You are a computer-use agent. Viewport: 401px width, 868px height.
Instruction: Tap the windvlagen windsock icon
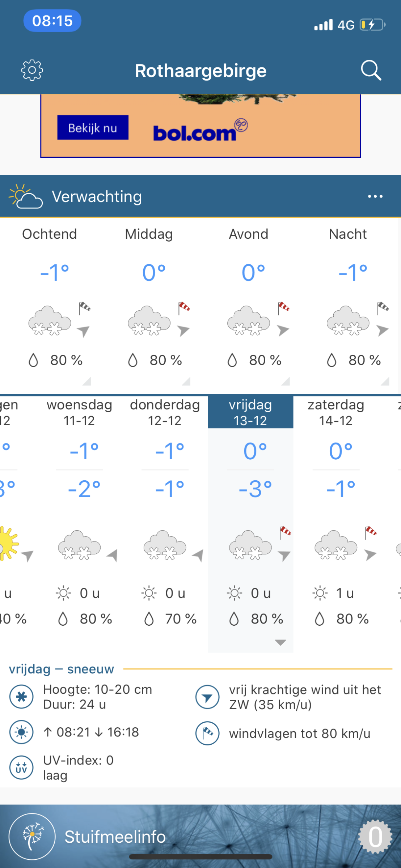pyautogui.click(x=207, y=733)
